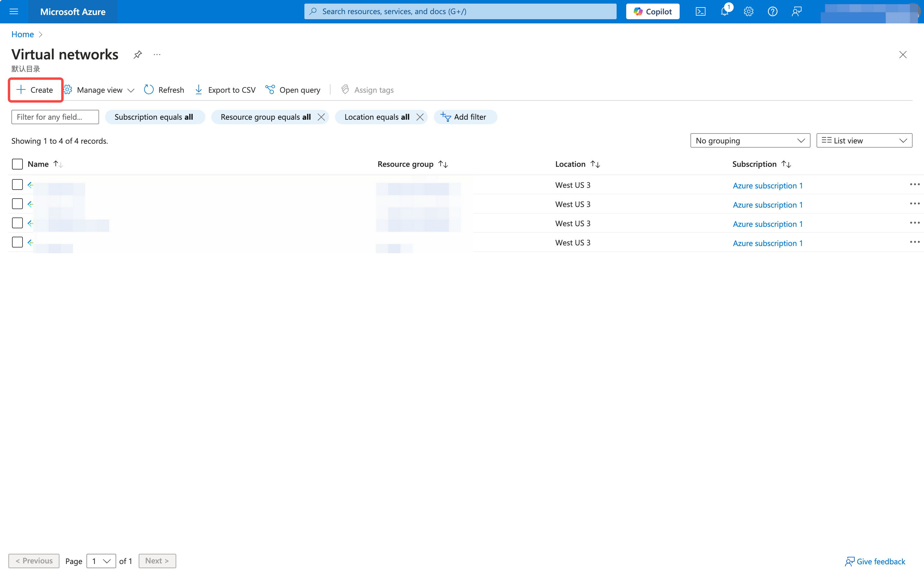The image size is (924, 576).
Task: Open Copilot from the top bar
Action: point(652,11)
